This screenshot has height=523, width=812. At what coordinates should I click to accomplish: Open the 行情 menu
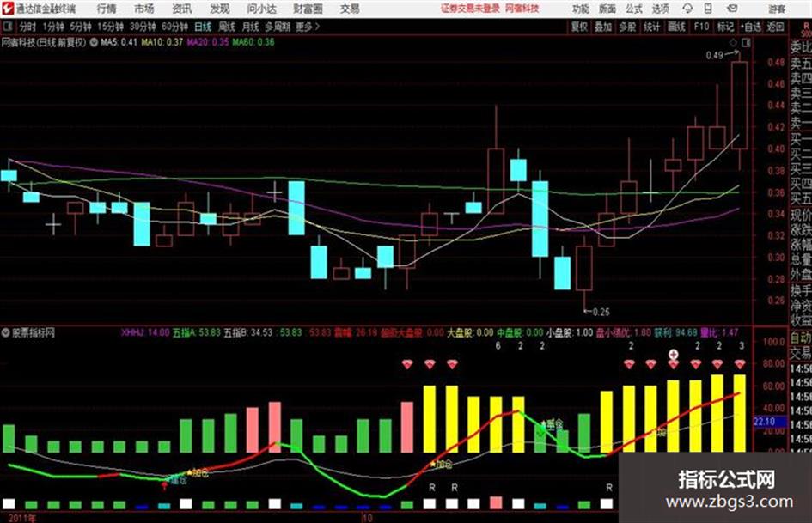(107, 9)
